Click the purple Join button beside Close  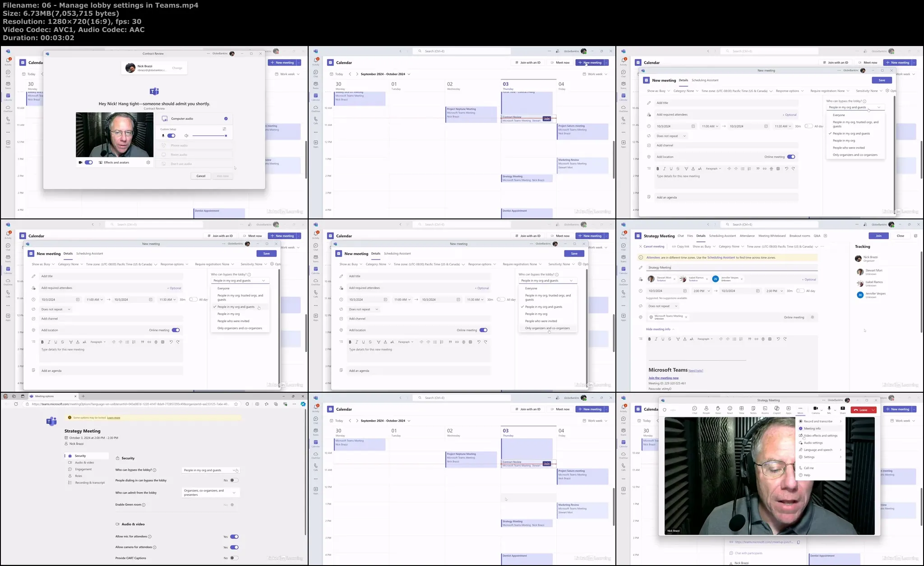click(x=878, y=236)
